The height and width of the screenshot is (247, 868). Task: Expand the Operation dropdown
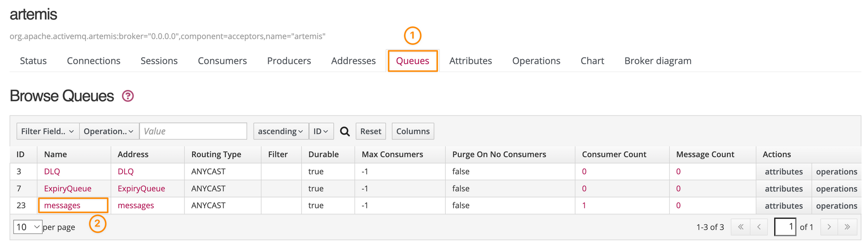[108, 132]
